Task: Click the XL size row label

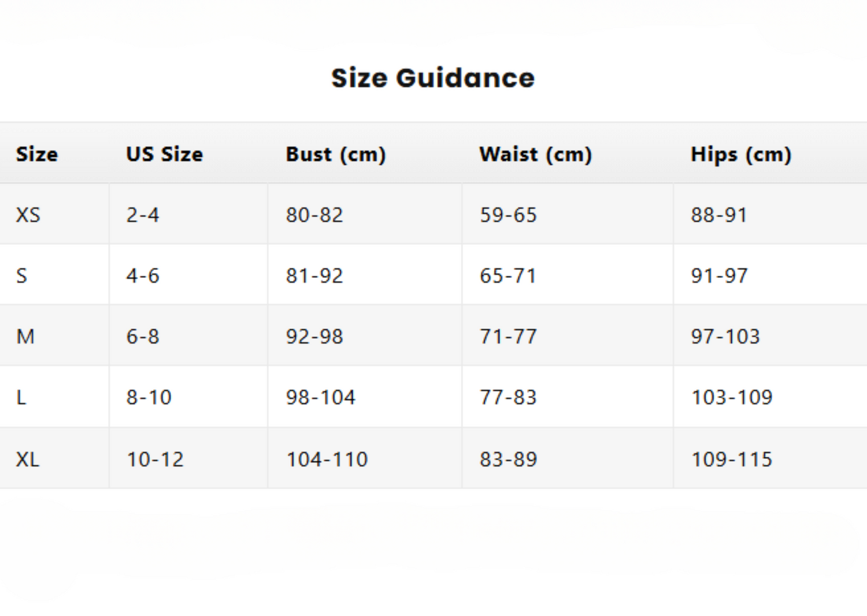Action: 28,459
